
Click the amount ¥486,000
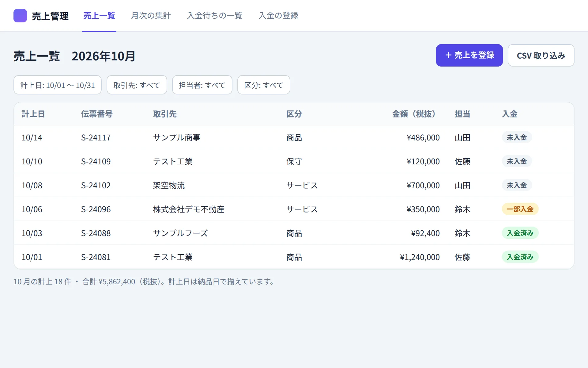pos(423,137)
